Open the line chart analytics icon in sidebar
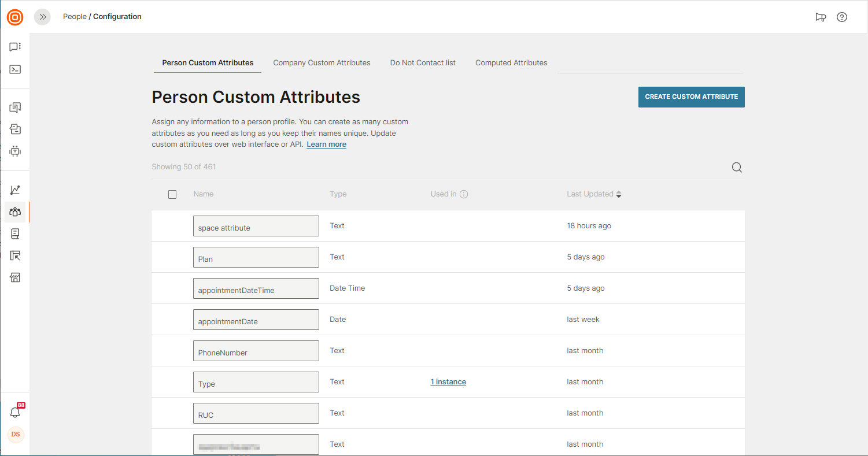Screen dimensions: 868x456 [x=15, y=190]
